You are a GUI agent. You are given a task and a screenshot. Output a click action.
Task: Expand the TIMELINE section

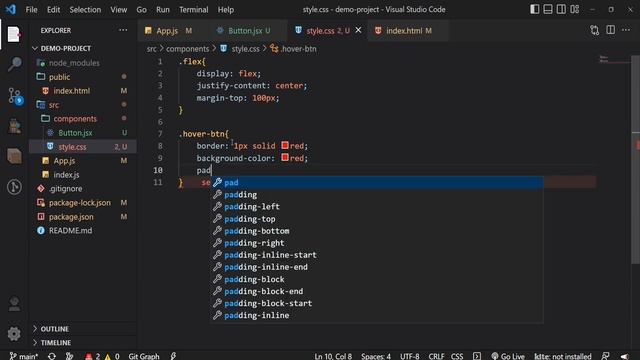(82, 342)
